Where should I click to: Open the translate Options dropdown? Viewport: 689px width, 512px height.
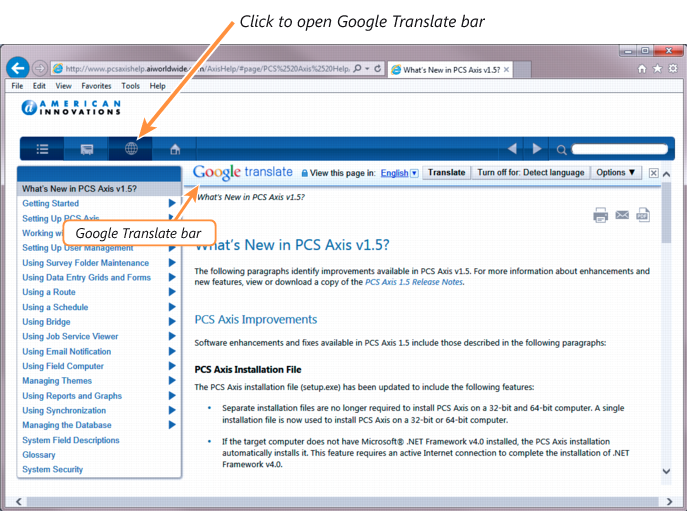click(616, 173)
